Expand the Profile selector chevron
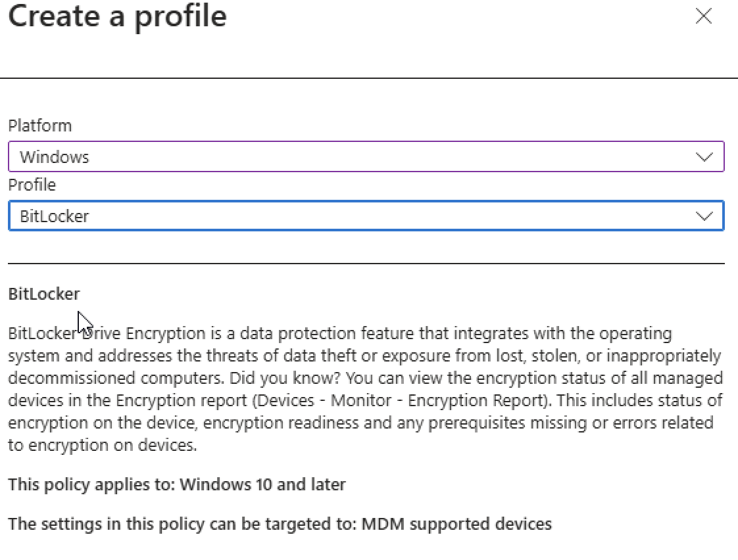 [x=704, y=216]
